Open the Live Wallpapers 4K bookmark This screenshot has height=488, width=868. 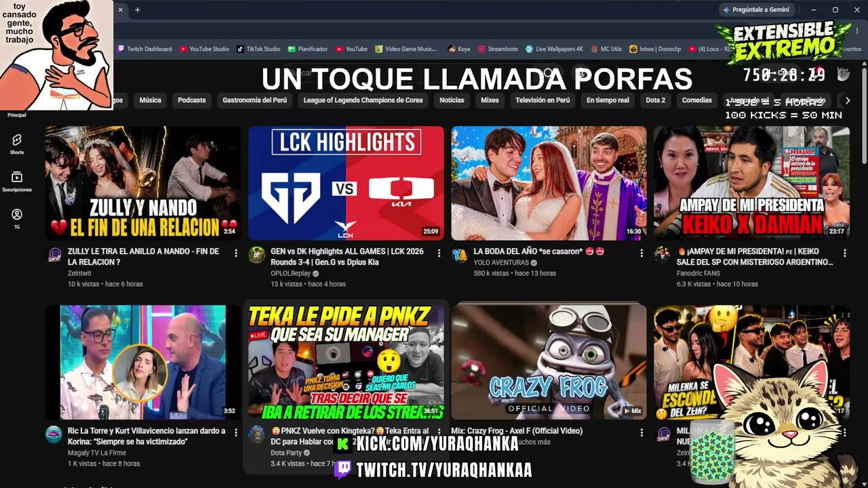pyautogui.click(x=554, y=49)
